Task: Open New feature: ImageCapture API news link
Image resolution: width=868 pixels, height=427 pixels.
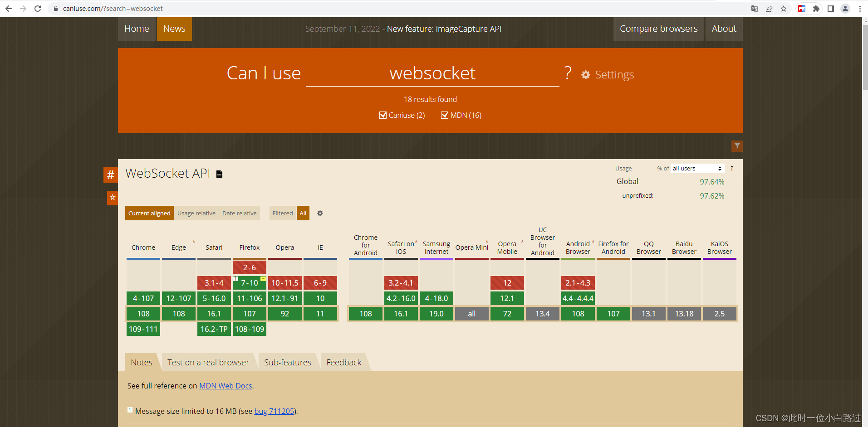Action: (x=444, y=29)
